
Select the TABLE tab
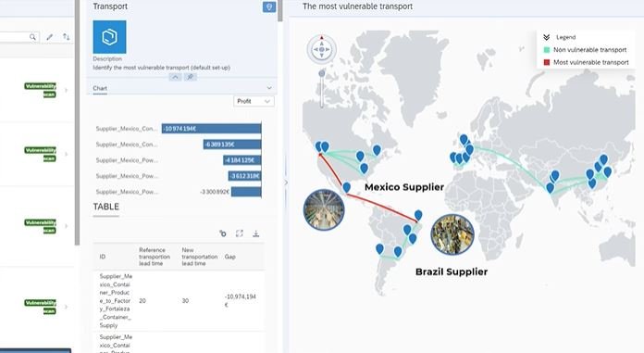coord(106,207)
